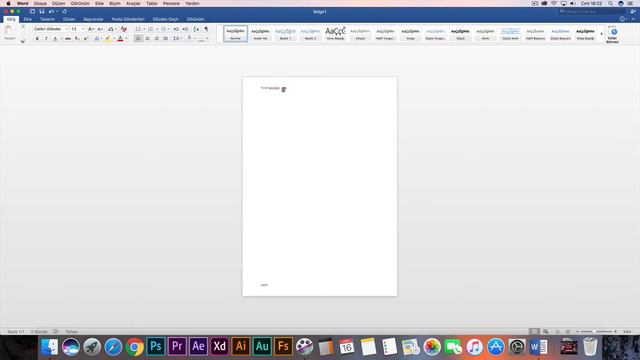Open Premiere Pro from the Dock
640x360 pixels.
(x=177, y=346)
